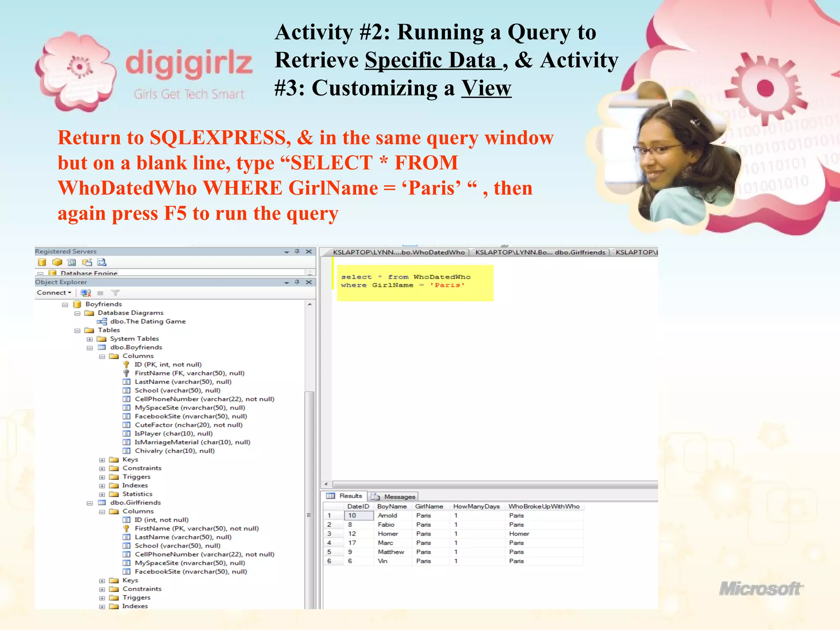The image size is (840, 630).
Task: Open Registered Servers window position dropdown
Action: (x=287, y=252)
